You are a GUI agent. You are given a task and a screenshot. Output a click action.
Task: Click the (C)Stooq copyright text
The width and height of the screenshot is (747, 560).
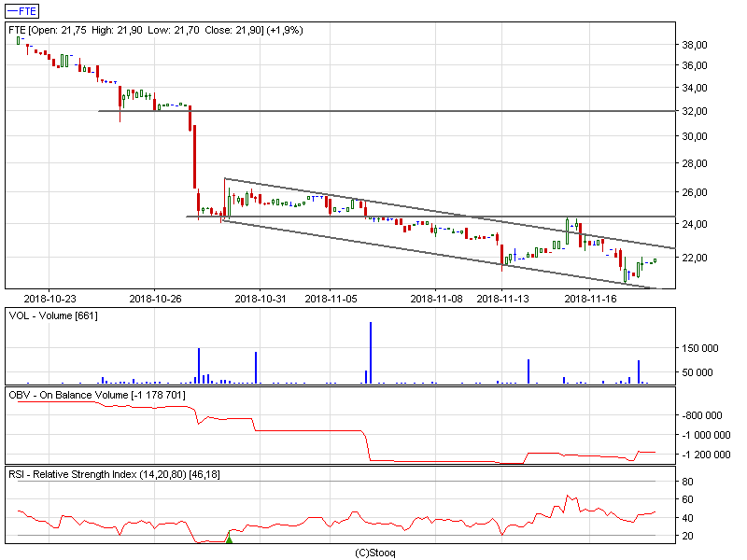point(375,553)
